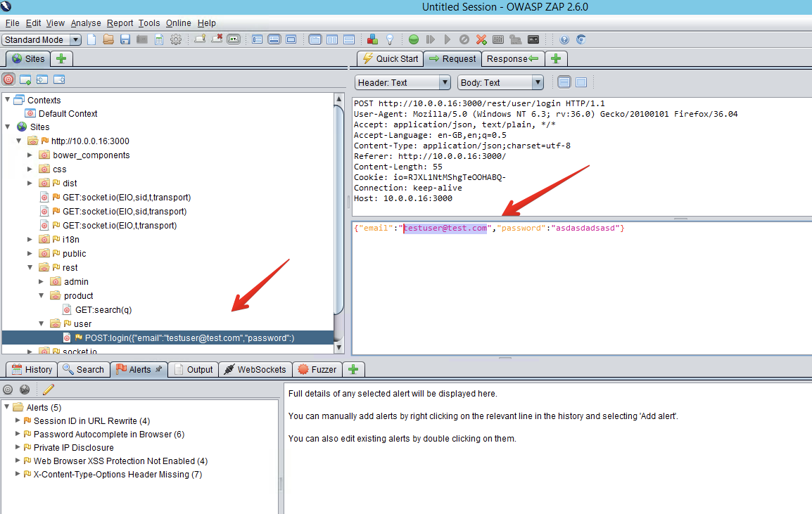Click the Export Context icon
This screenshot has width=812, height=514.
pos(60,79)
